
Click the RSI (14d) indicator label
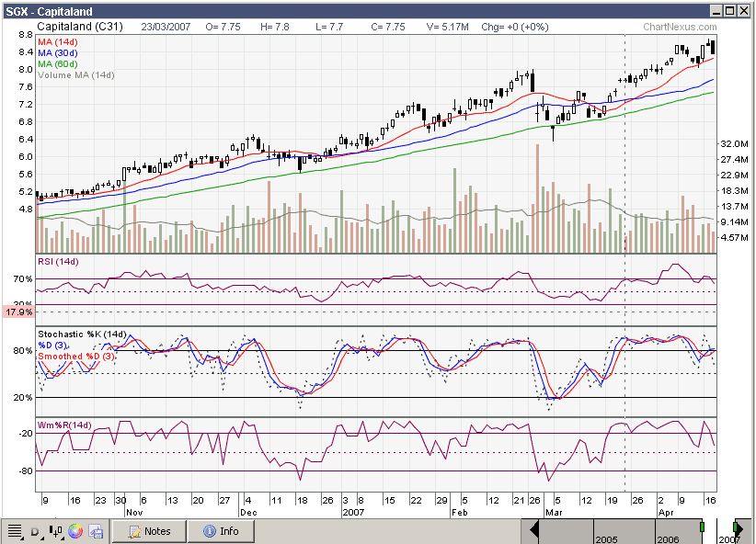point(58,262)
